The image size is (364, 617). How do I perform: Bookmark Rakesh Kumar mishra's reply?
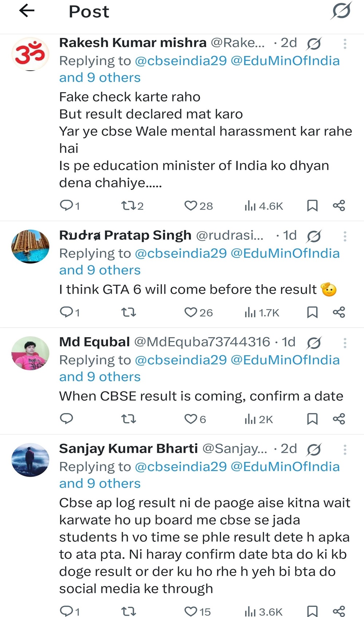click(x=312, y=206)
